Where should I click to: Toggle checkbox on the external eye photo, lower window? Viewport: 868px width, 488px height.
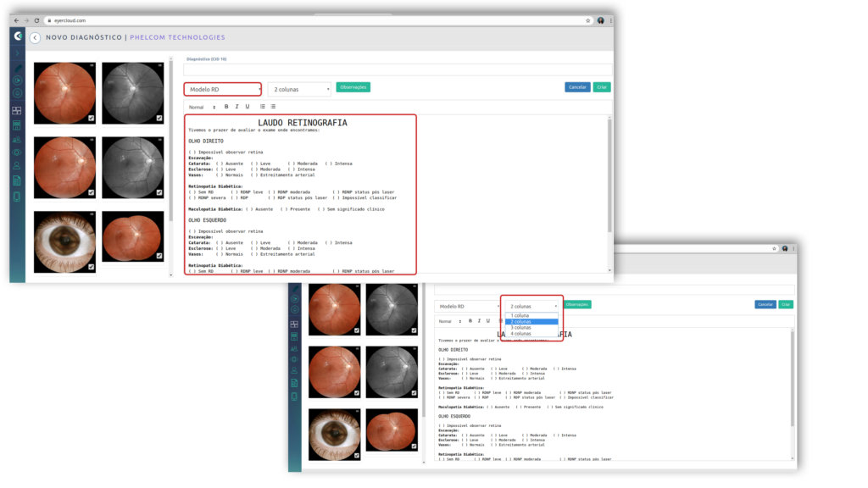357,455
